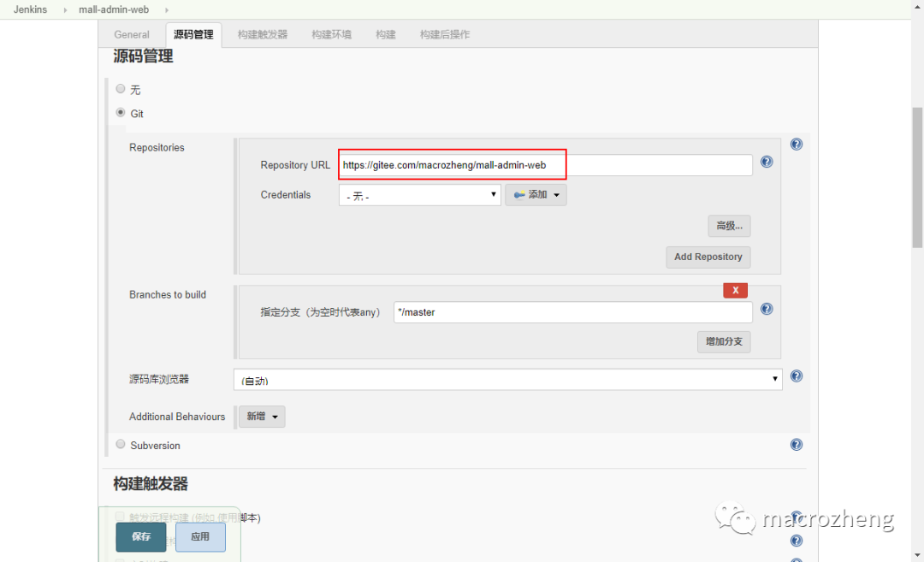Open the Credentials dropdown
924x562 pixels.
point(419,195)
